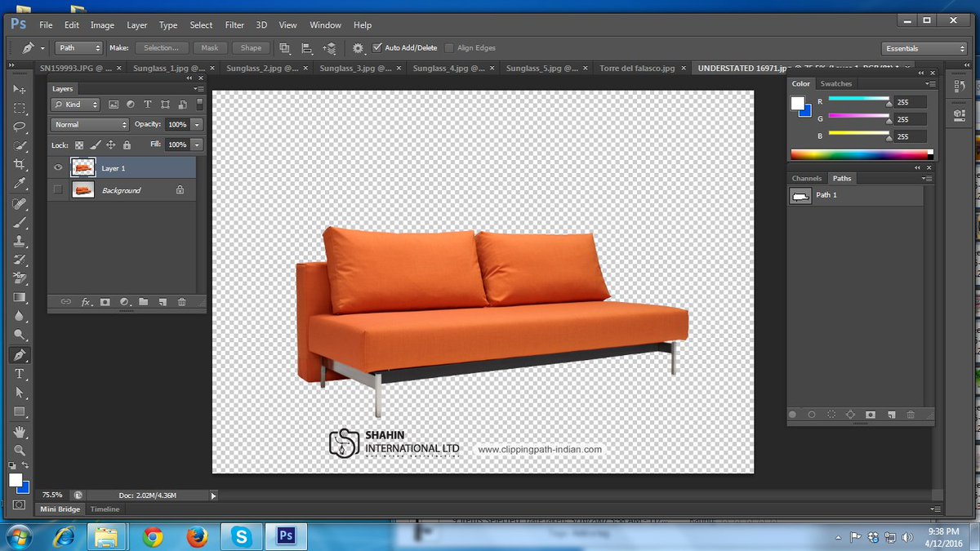Filter for pixel layers icon
The height and width of the screenshot is (551, 980).
114,104
